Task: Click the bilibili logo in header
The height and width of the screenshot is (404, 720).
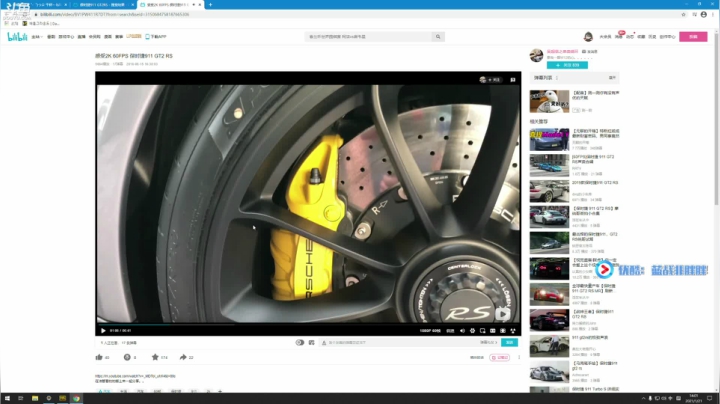Action: pyautogui.click(x=17, y=37)
